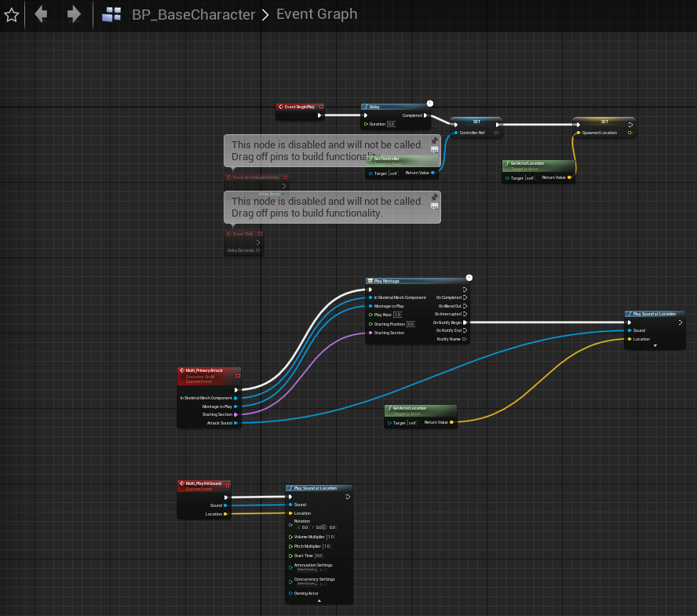Open the Attenuation Settings asset dropdown

pyautogui.click(x=307, y=570)
